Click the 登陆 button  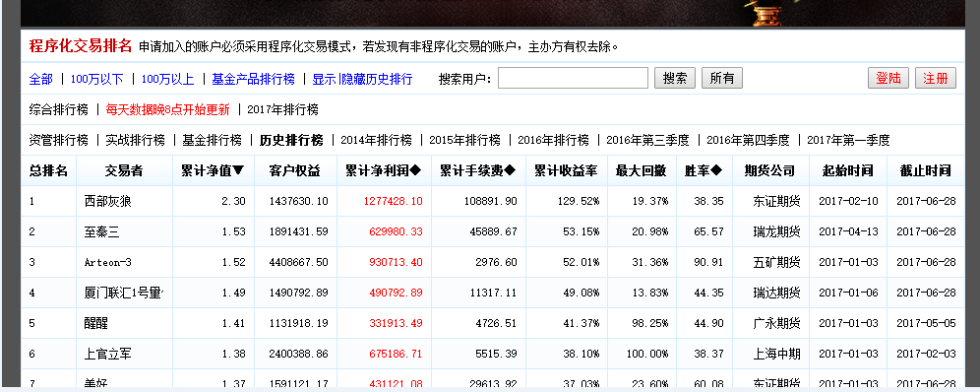tap(888, 78)
